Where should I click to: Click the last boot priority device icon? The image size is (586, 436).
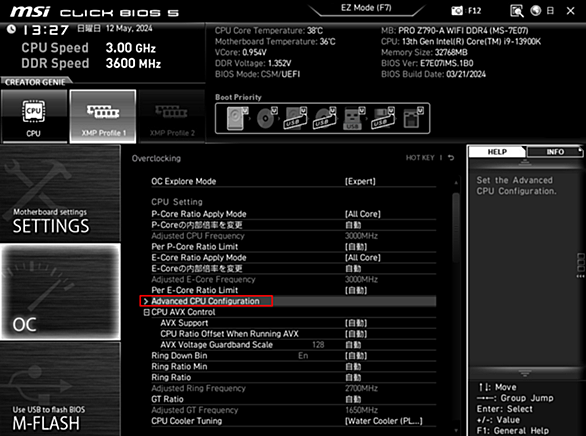coord(413,118)
